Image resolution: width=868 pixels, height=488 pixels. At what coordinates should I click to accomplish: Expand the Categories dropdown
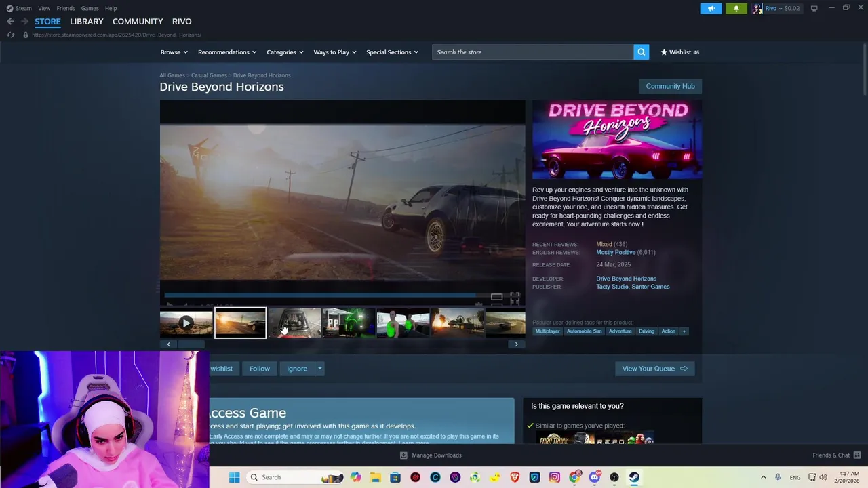pyautogui.click(x=285, y=52)
